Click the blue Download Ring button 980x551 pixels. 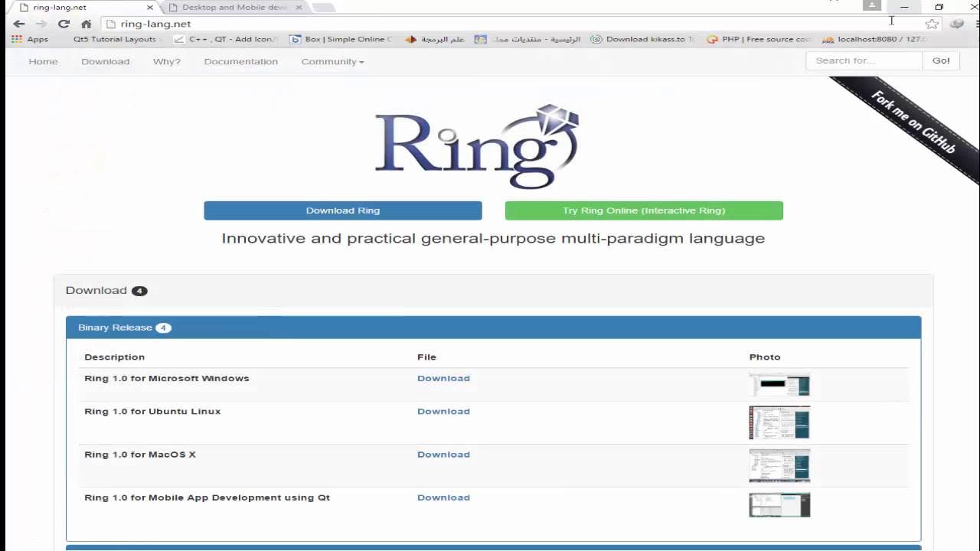(x=343, y=210)
